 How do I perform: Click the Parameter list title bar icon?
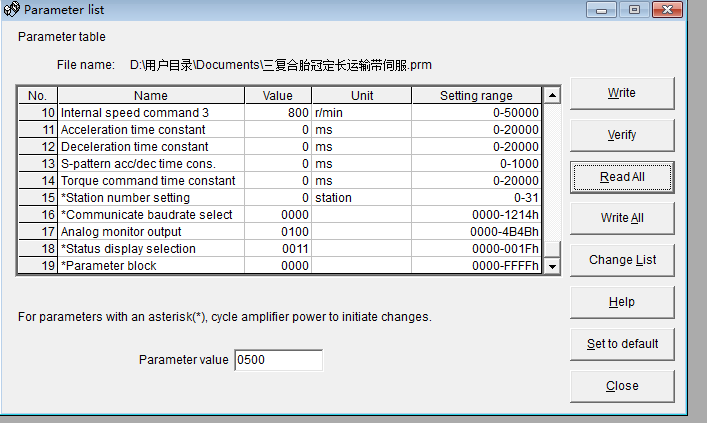click(12, 10)
